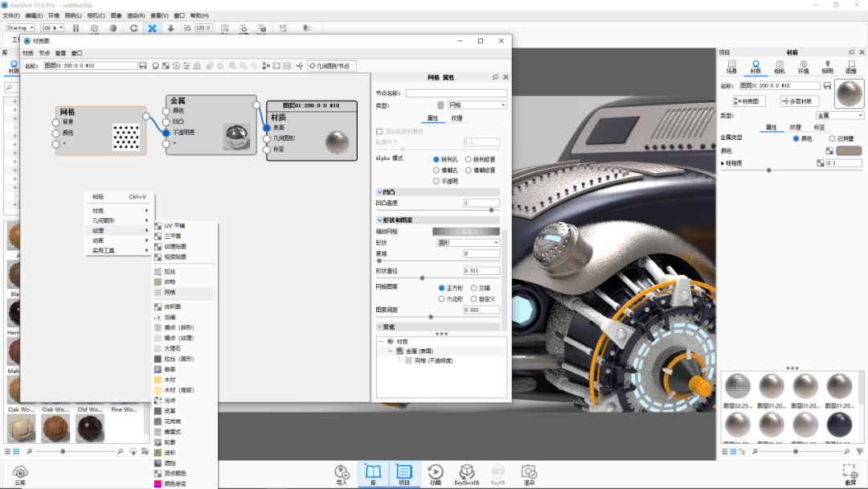Select the 不透明 Alpha mode radio button
Viewport: 868px width, 489px height.
[x=436, y=181]
